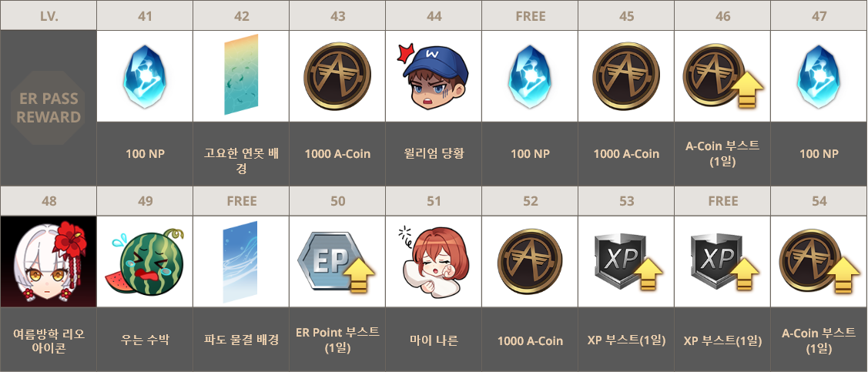Click the XP boost icon at level 53

[x=627, y=262]
